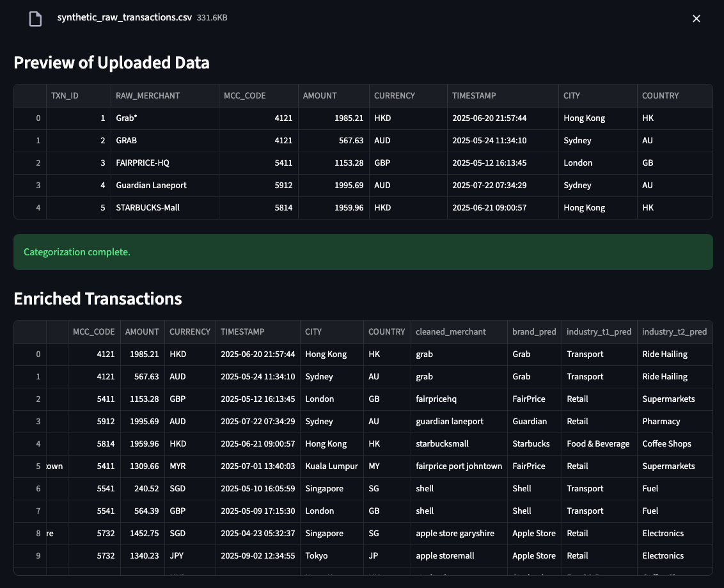This screenshot has width=724, height=588.
Task: Click the industry_t2_pred column header
Action: click(x=674, y=331)
